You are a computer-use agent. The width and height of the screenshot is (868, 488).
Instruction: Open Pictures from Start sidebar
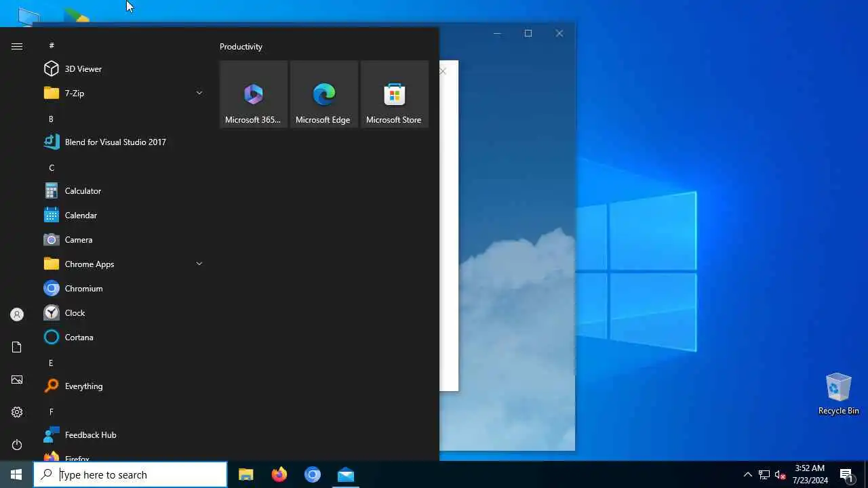17,380
